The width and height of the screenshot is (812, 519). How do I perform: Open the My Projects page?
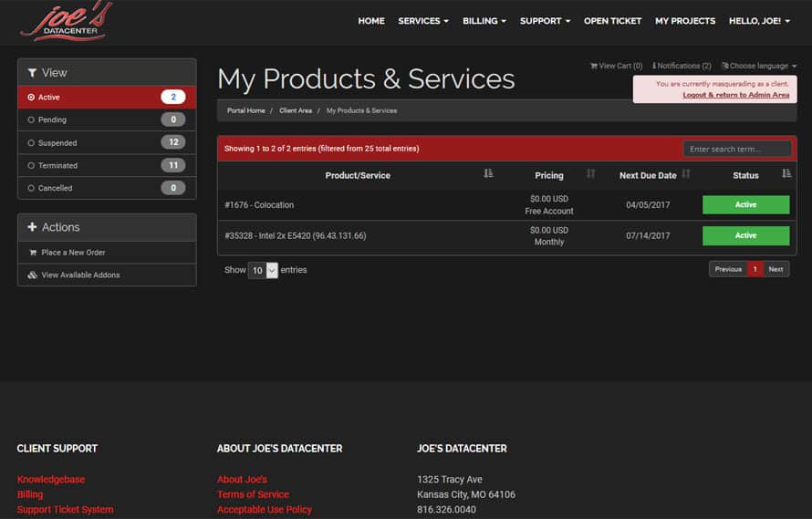[x=685, y=21]
